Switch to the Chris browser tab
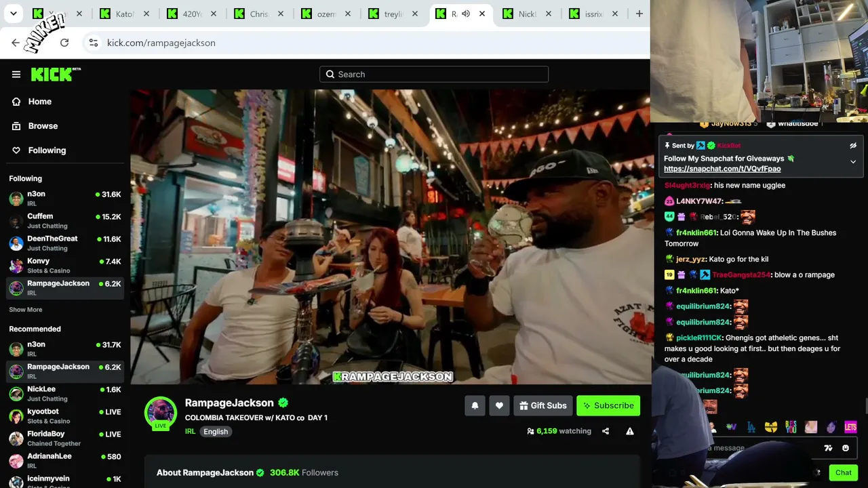 258,14
